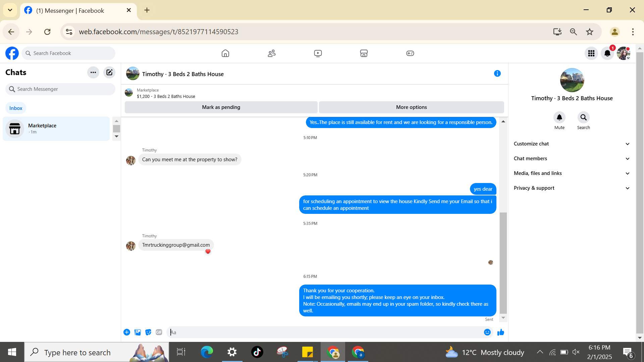The height and width of the screenshot is (362, 644).
Task: Expand the Chat members section
Action: point(572,159)
